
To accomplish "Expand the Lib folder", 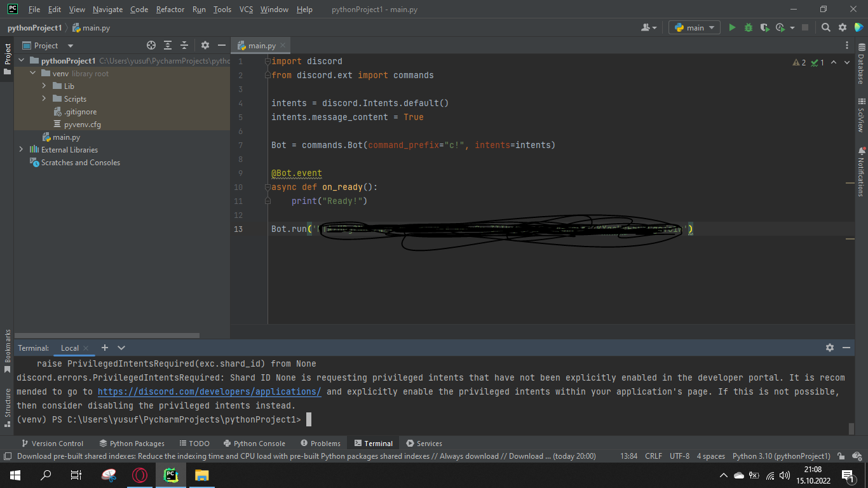I will pyautogui.click(x=44, y=86).
